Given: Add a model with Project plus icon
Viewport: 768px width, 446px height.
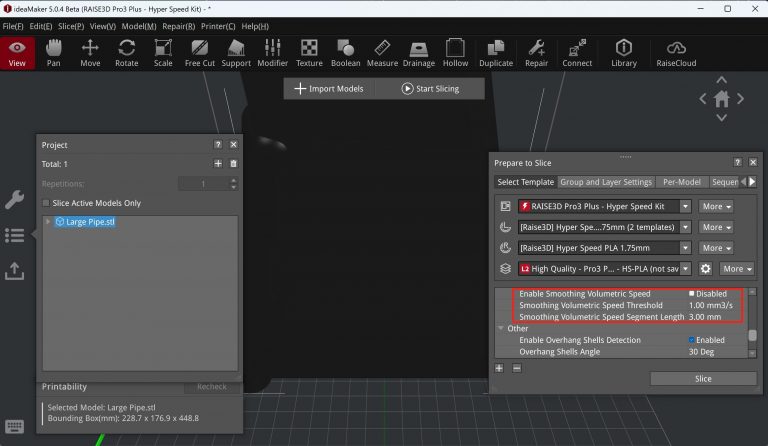Looking at the screenshot, I should click(x=218, y=164).
